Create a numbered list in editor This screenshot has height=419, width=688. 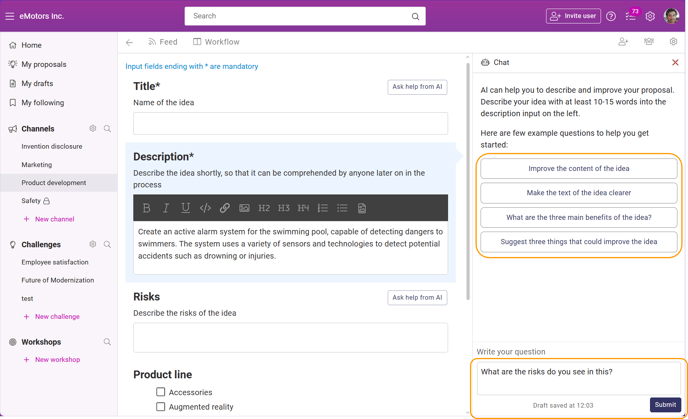322,208
